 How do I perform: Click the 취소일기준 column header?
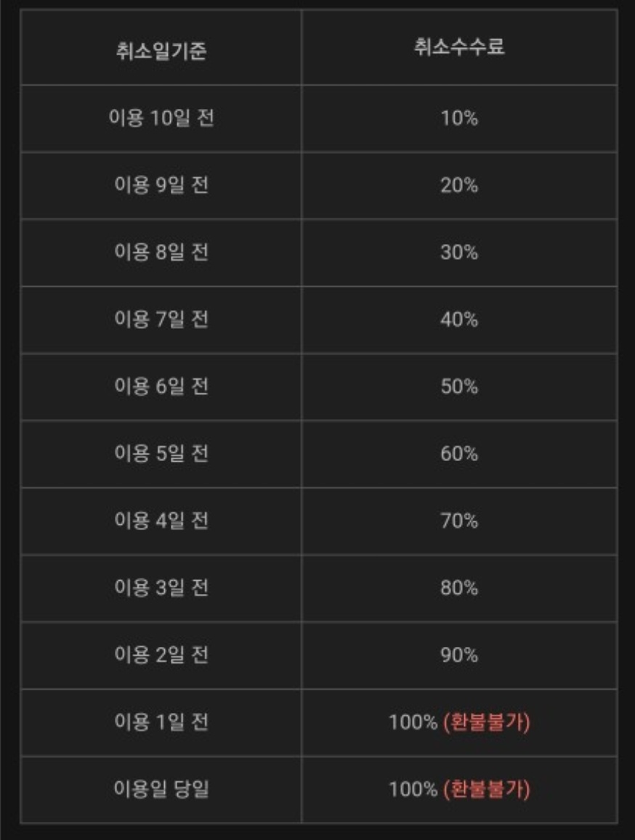click(x=161, y=51)
